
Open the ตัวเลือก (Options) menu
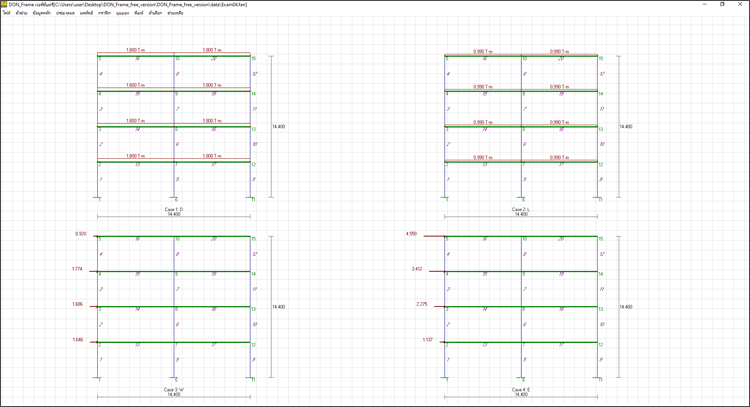coord(155,12)
